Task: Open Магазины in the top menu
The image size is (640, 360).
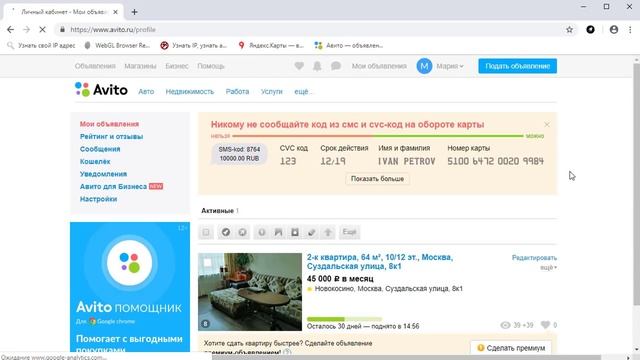Action: tap(140, 66)
